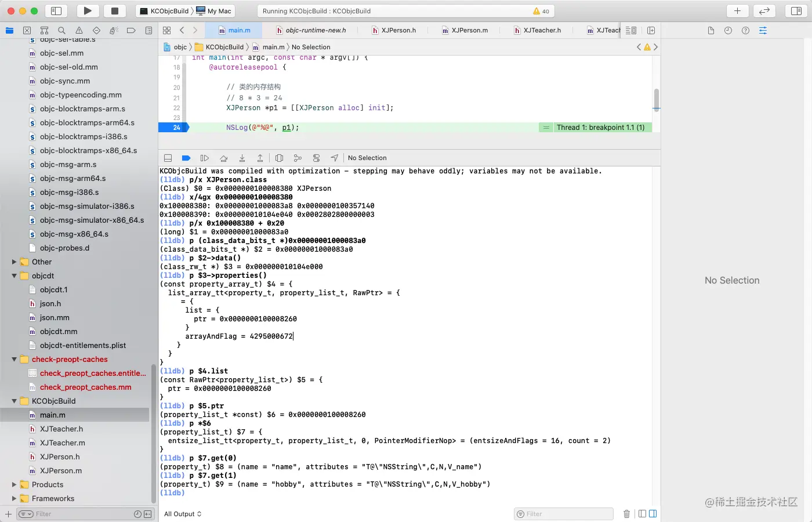The height and width of the screenshot is (522, 812).
Task: Switch to the XJPerson.m tab
Action: (x=465, y=30)
